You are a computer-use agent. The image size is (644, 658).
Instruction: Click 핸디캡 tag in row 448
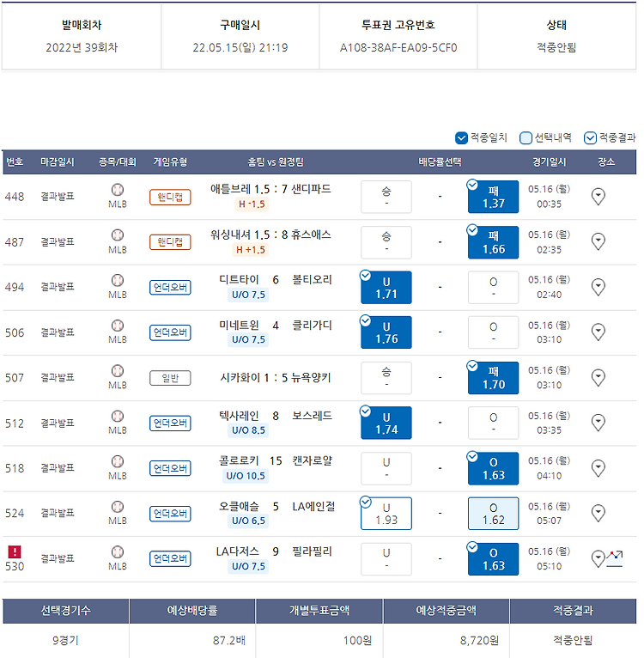170,197
